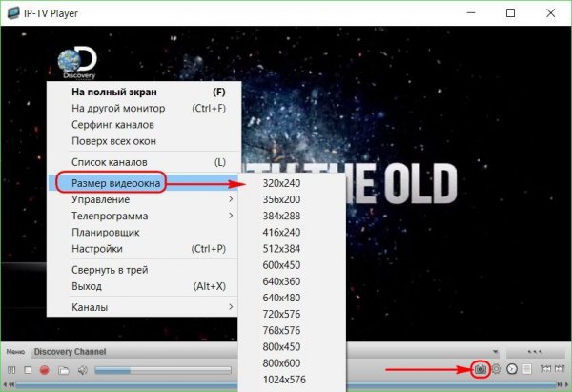Mute sound using the speaker icon
The width and height of the screenshot is (572, 392).
[82, 369]
